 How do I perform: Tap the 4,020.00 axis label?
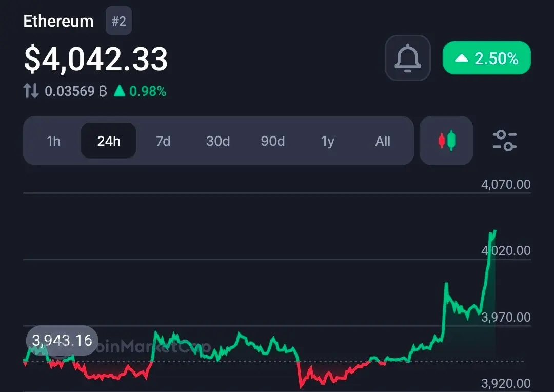506,250
